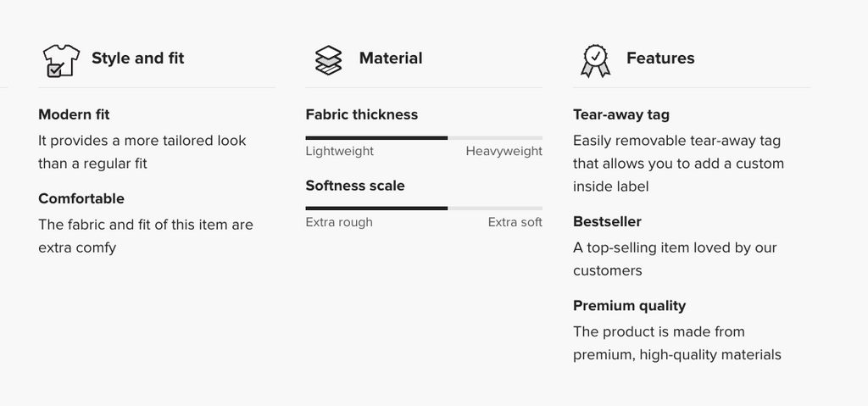Click the Bestseller title
Viewport: 868px width, 406px height.
(607, 221)
